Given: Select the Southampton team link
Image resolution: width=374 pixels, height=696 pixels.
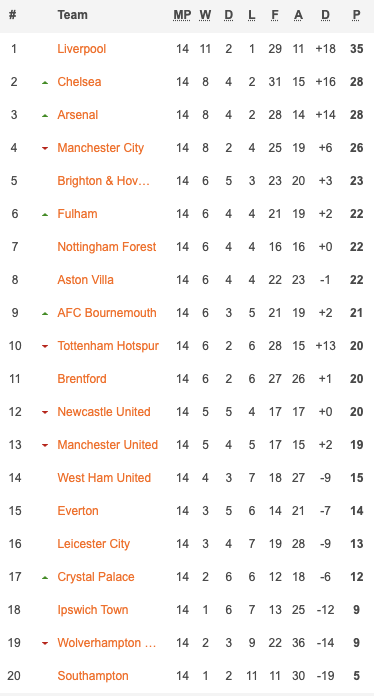Looking at the screenshot, I should point(93,676).
